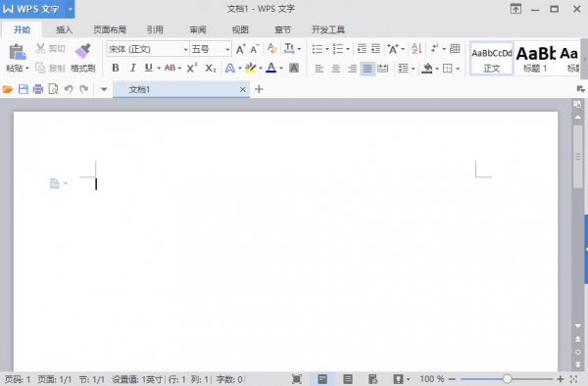The width and height of the screenshot is (588, 386).
Task: Align text left
Action: 318,69
